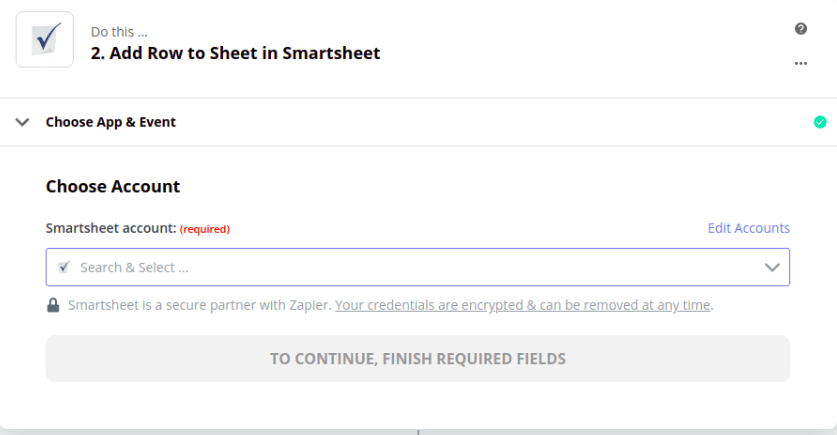Click Smartsheet is a secure partner text
837x435 pixels.
coord(200,305)
